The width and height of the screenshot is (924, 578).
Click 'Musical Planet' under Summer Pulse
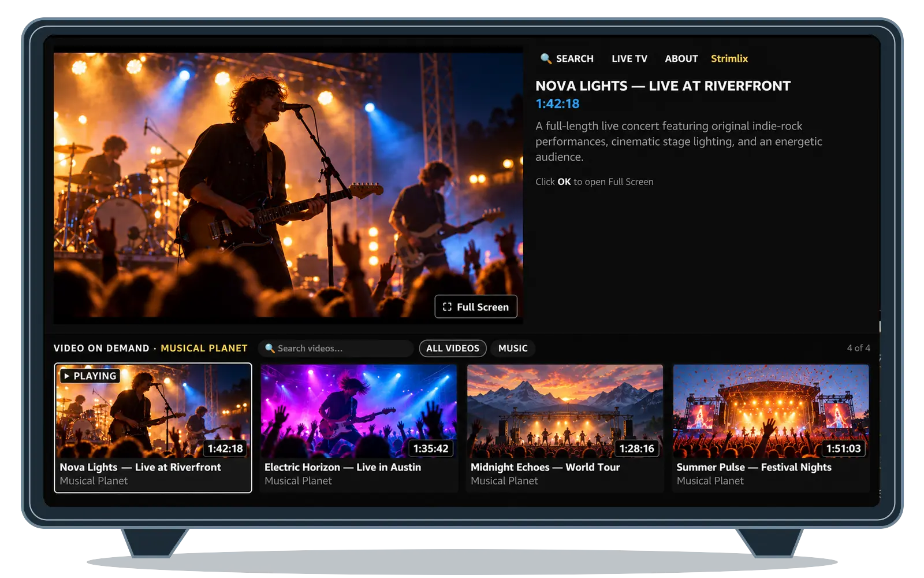point(710,481)
